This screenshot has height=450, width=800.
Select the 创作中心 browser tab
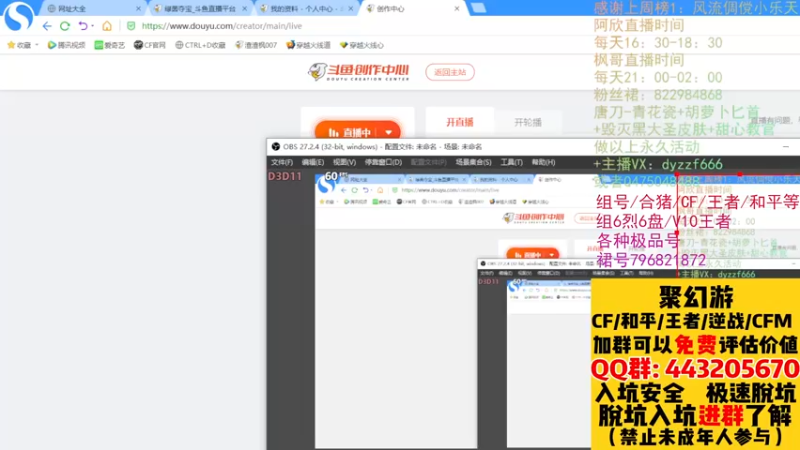click(x=413, y=9)
